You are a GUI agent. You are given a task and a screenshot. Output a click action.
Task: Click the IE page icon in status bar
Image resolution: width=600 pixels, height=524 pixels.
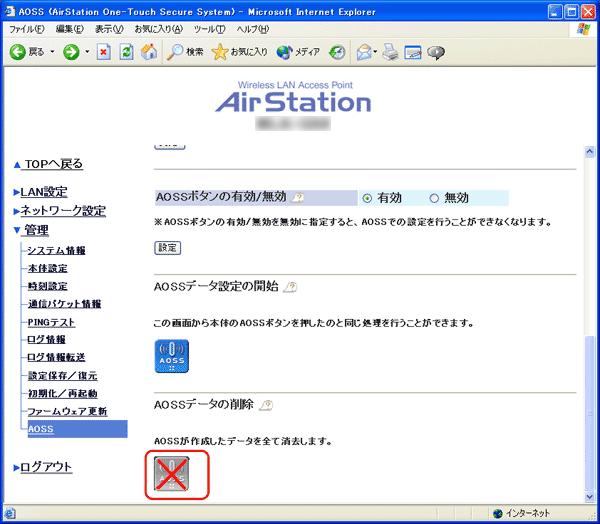coord(10,513)
